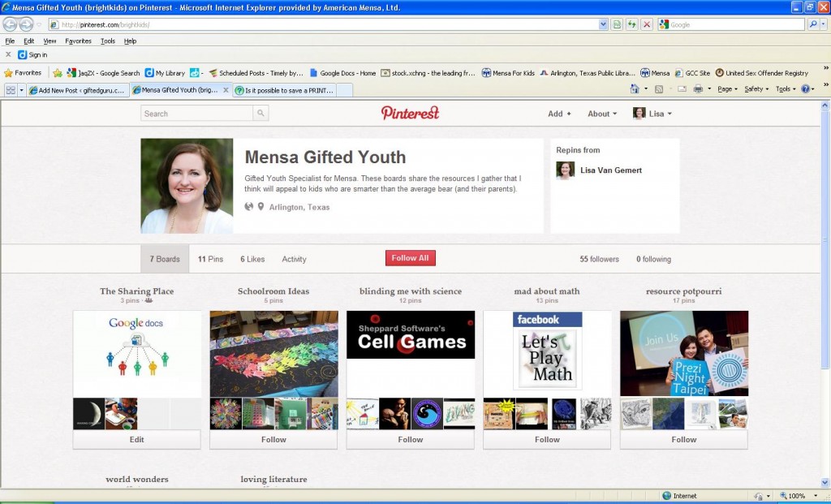Image resolution: width=831 pixels, height=504 pixels.
Task: Click the red Follow All button
Action: pos(410,258)
